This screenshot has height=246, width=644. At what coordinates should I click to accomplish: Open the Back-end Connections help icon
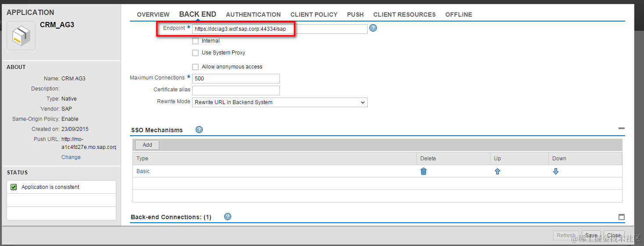227,217
